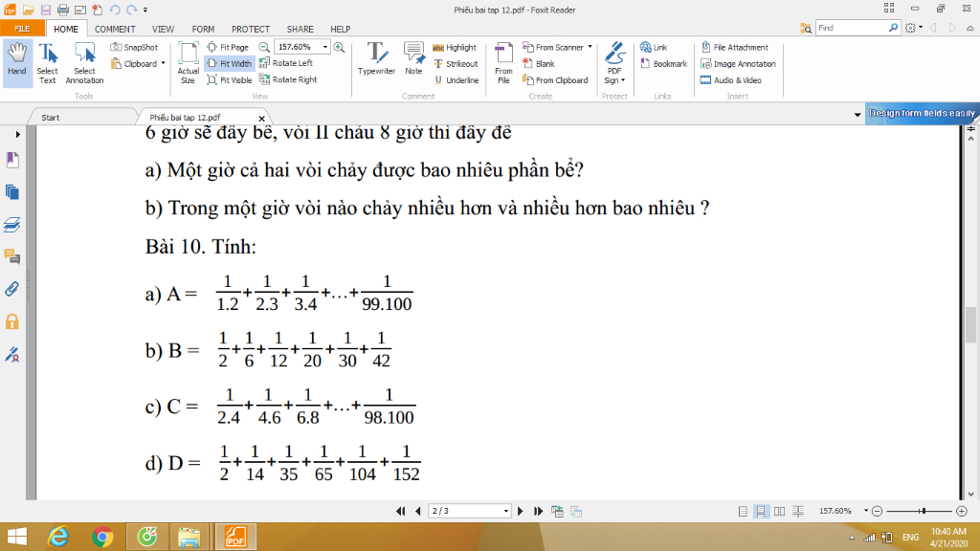Open the PROTECT ribbon tab
This screenshot has height=551, width=980.
tap(251, 29)
